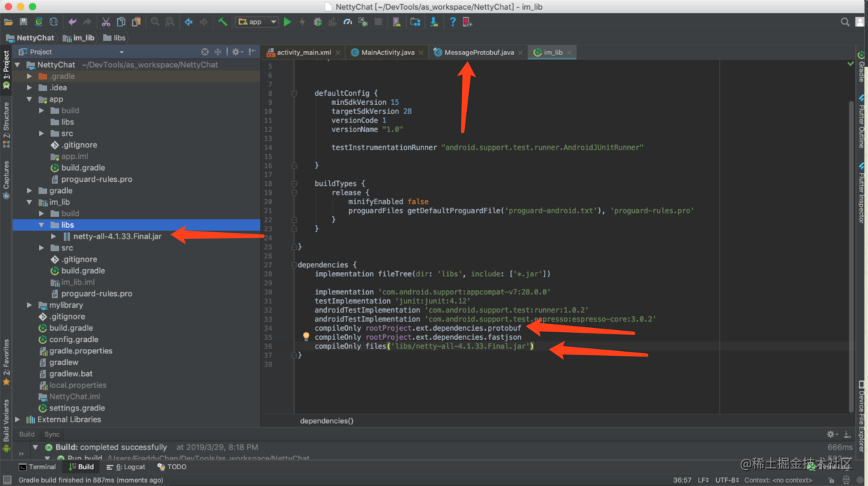Click the Replace toolbar icon
Image resolution: width=868 pixels, height=486 pixels.
[x=169, y=22]
